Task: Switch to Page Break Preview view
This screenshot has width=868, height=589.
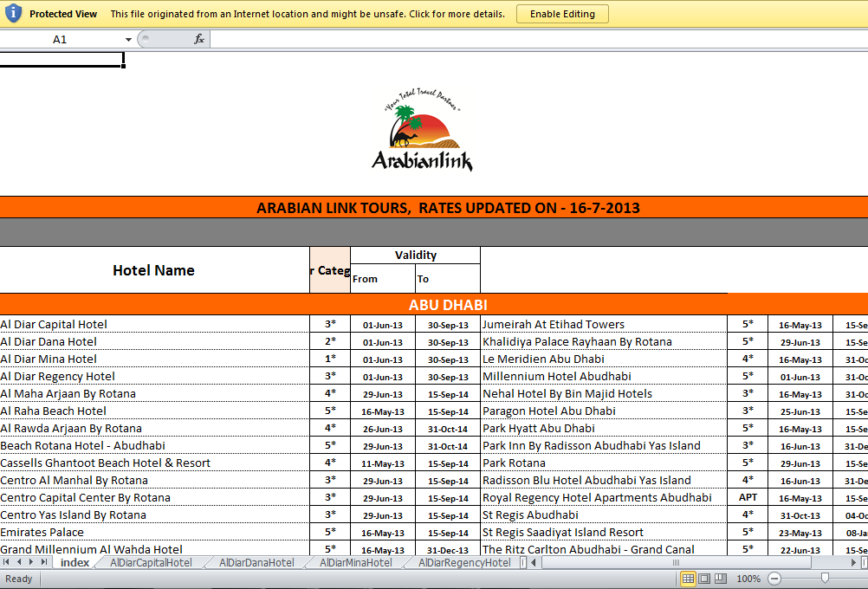Action: (x=720, y=579)
